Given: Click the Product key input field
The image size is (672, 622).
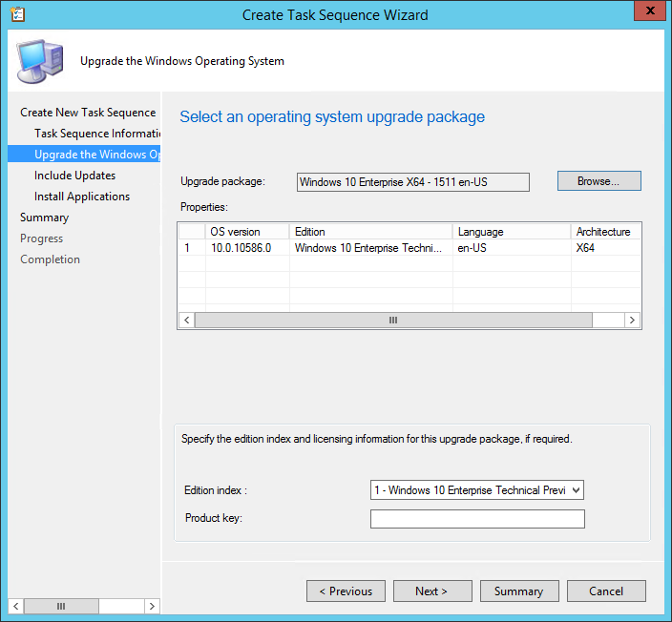Looking at the screenshot, I should (477, 519).
